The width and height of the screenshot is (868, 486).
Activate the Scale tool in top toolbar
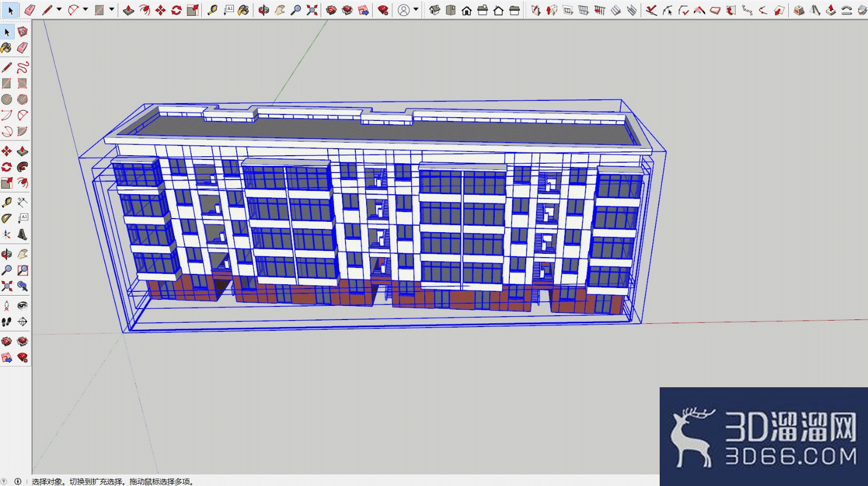click(193, 10)
